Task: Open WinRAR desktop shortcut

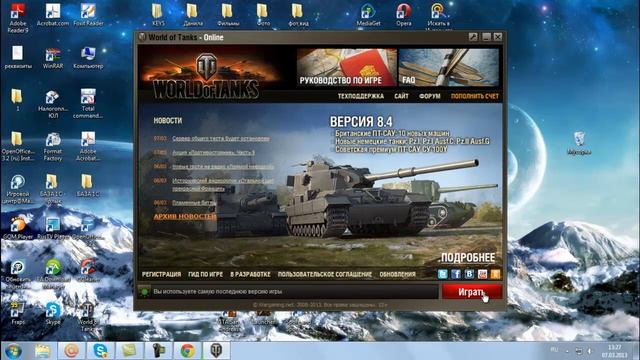Action: (x=53, y=58)
